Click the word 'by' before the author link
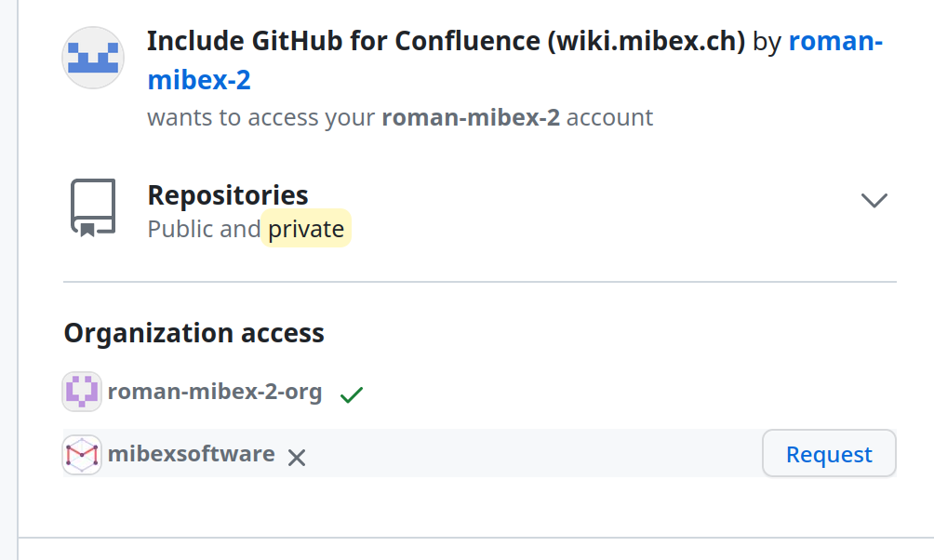The width and height of the screenshot is (934, 560). tap(767, 42)
